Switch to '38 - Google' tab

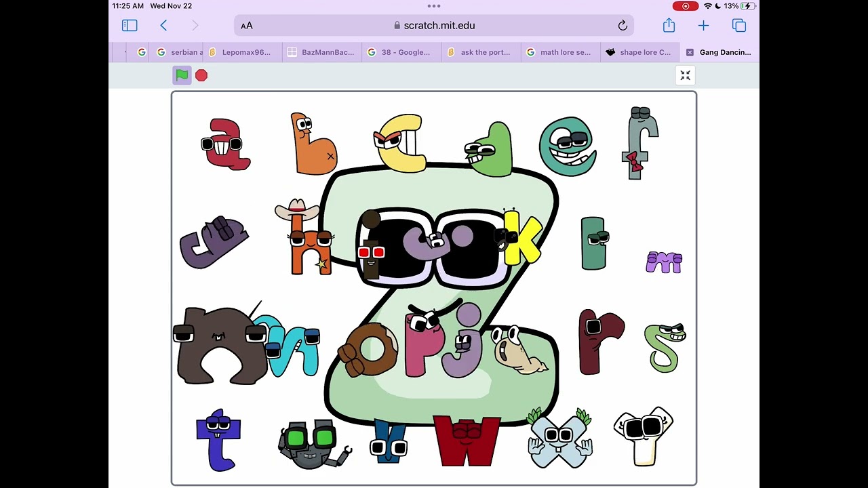(x=401, y=52)
